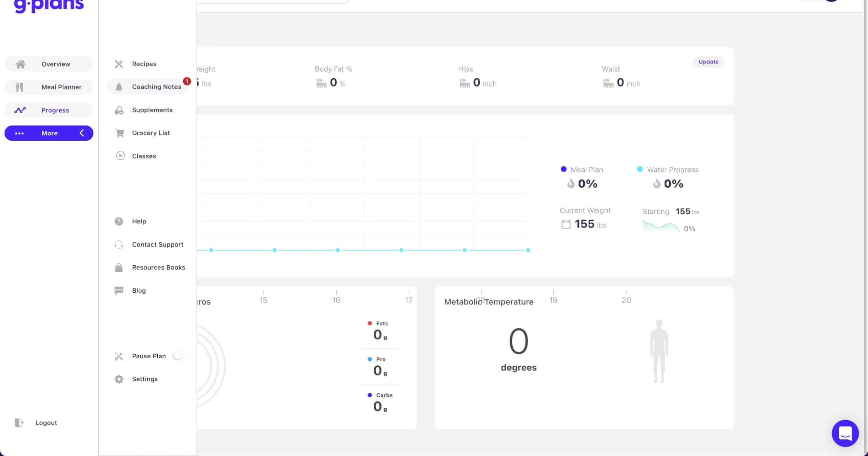Click the Settings gear icon
Screen dimensions: 868x456
[x=119, y=379]
